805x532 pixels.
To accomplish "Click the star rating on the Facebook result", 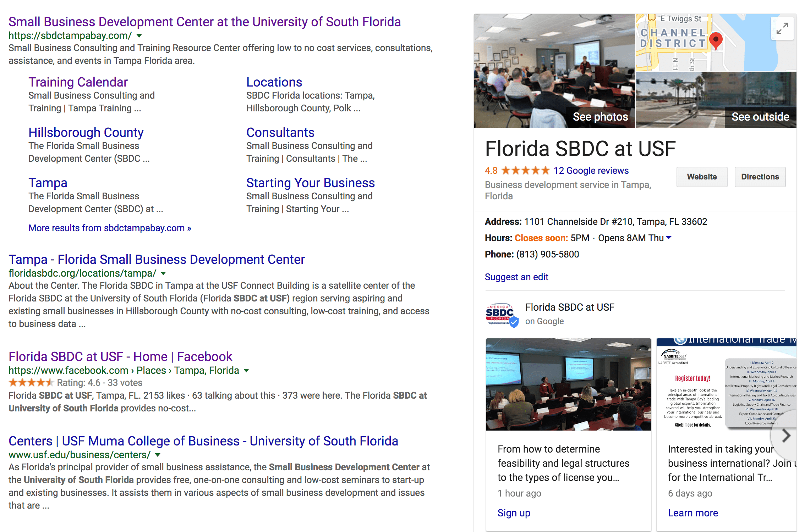I will pyautogui.click(x=31, y=382).
